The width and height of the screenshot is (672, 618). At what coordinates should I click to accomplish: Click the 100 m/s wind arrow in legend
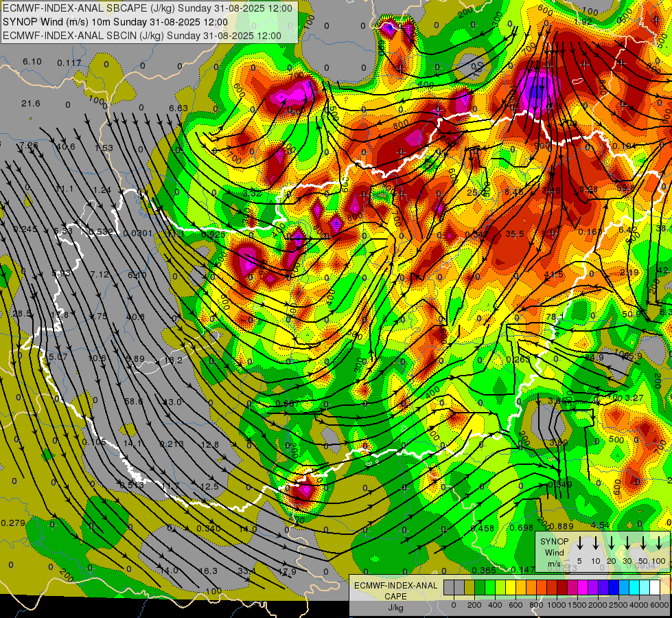pyautogui.click(x=659, y=542)
